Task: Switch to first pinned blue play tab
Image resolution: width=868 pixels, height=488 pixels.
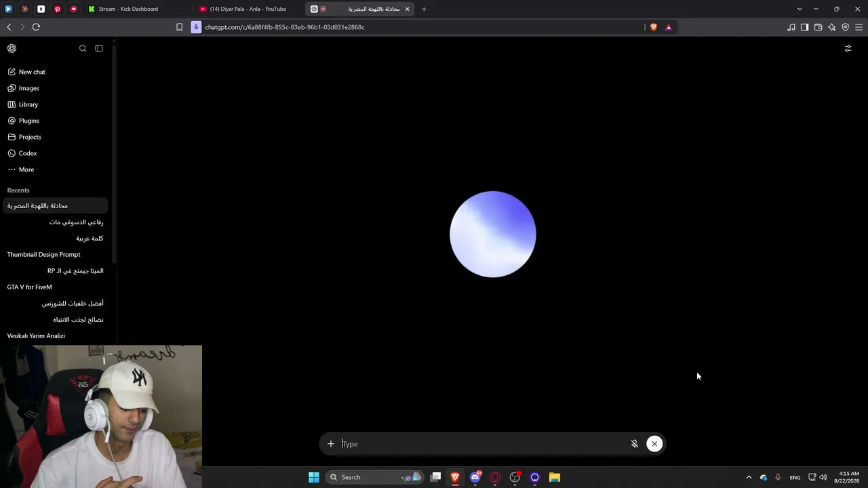Action: click(9, 9)
